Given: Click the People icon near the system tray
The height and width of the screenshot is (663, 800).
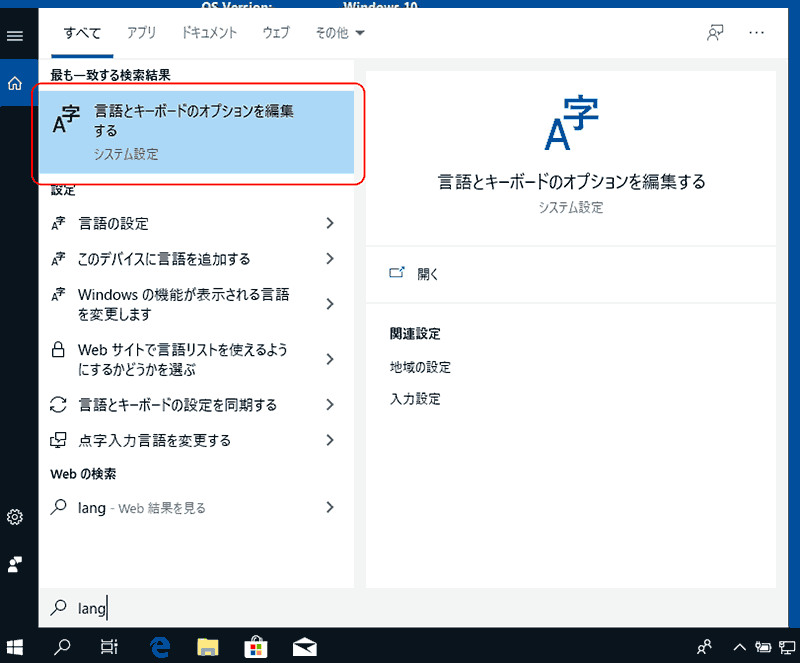Looking at the screenshot, I should pos(705,647).
